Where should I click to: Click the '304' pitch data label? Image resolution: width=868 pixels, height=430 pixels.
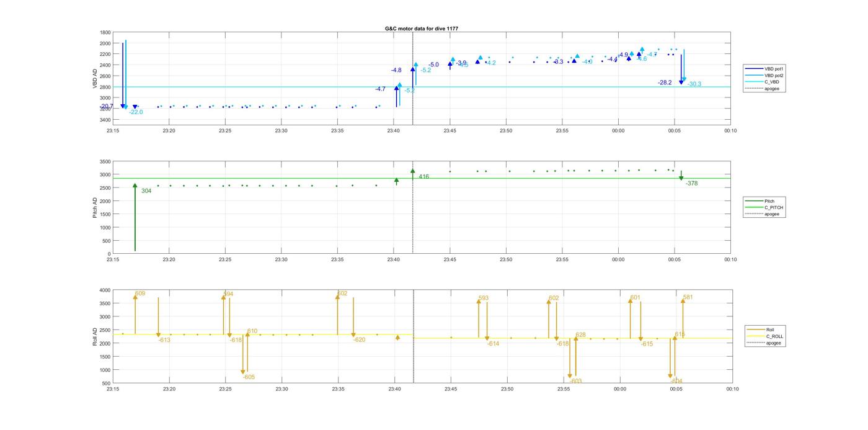[x=146, y=191]
